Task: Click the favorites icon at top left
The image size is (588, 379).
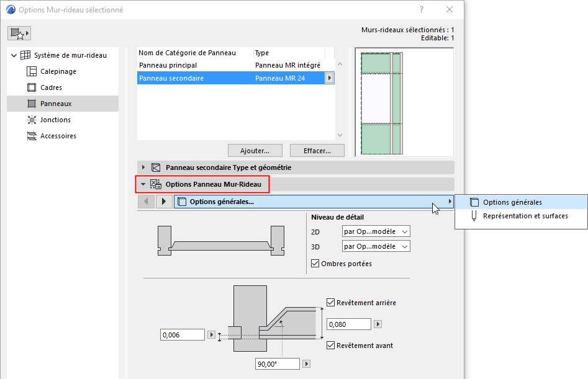Action: [x=18, y=32]
